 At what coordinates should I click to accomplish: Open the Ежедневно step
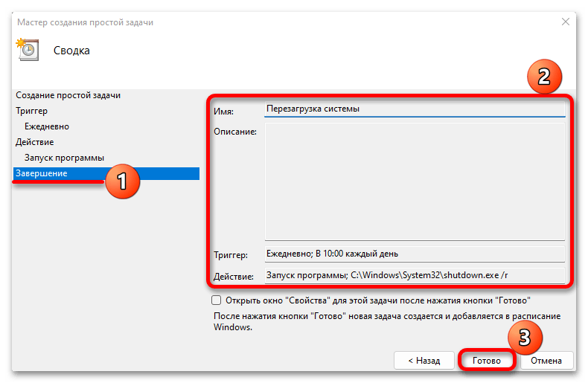point(47,126)
